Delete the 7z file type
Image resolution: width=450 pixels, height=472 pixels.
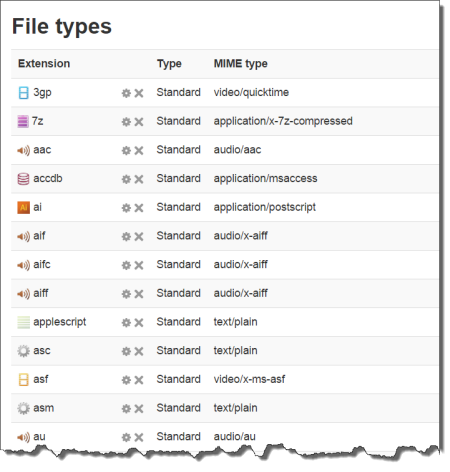point(139,122)
